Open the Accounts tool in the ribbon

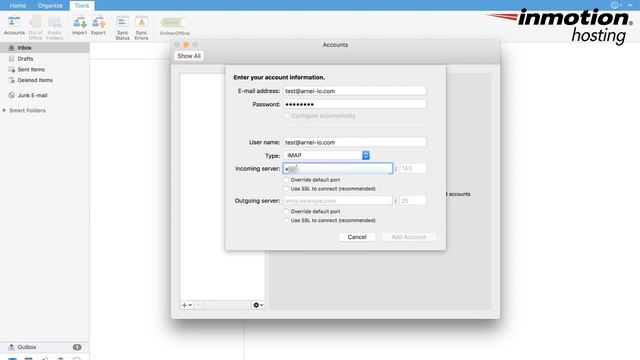point(14,25)
